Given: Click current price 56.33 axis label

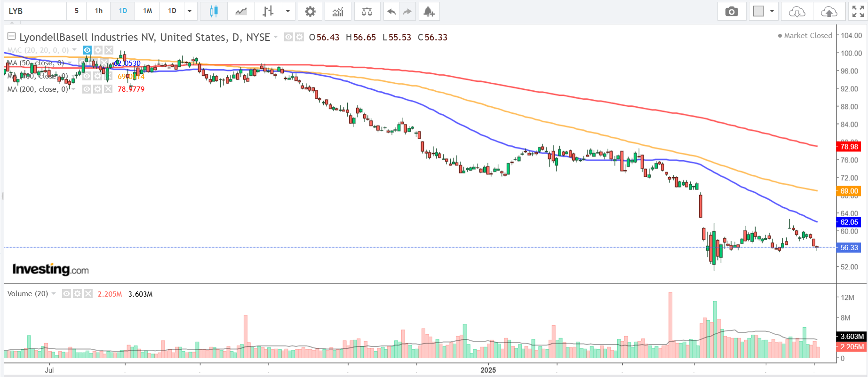Looking at the screenshot, I should 849,247.
